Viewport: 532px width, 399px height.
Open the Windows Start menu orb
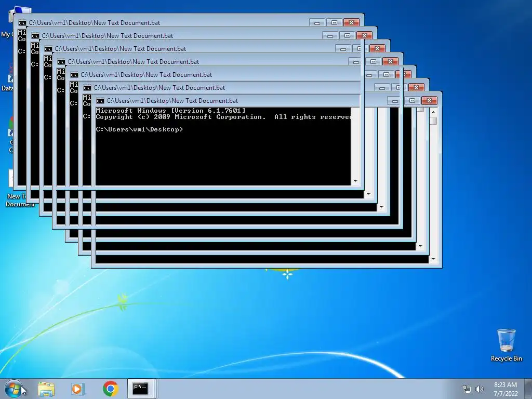coord(13,389)
